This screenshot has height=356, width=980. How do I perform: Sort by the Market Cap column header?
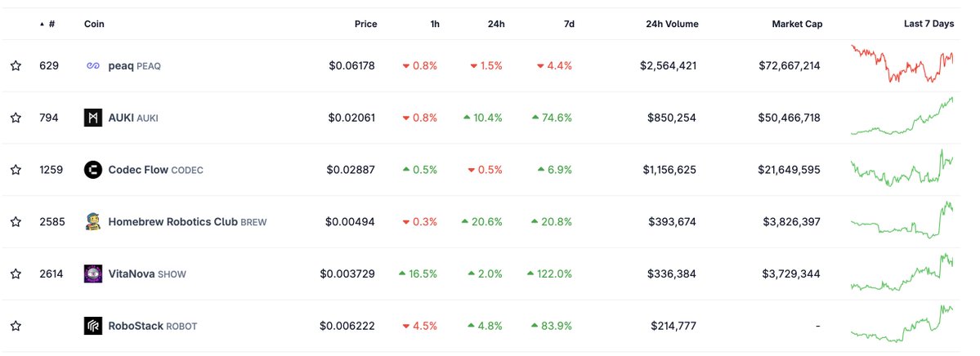[x=797, y=24]
